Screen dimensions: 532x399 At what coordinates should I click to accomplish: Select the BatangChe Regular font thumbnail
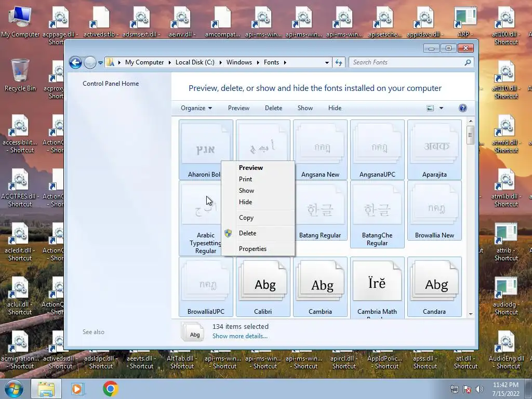click(x=377, y=214)
